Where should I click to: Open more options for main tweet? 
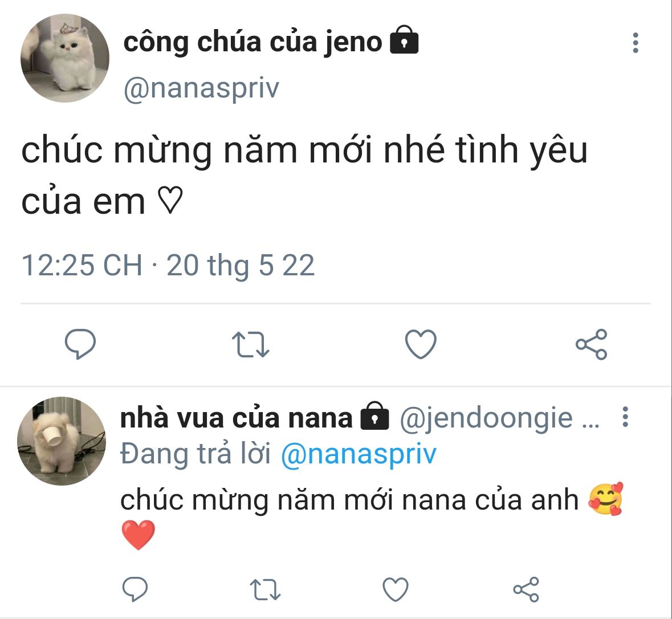coord(636,43)
